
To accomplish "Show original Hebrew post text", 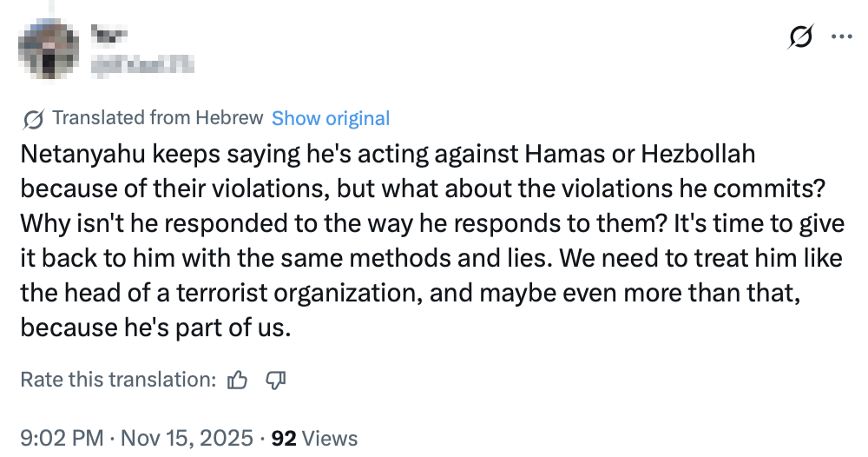I will 331,118.
